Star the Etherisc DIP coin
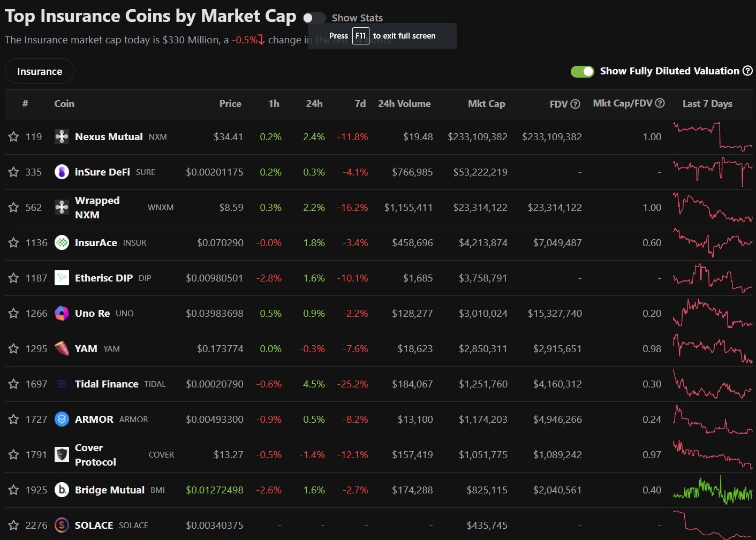The image size is (756, 540). pyautogui.click(x=14, y=278)
